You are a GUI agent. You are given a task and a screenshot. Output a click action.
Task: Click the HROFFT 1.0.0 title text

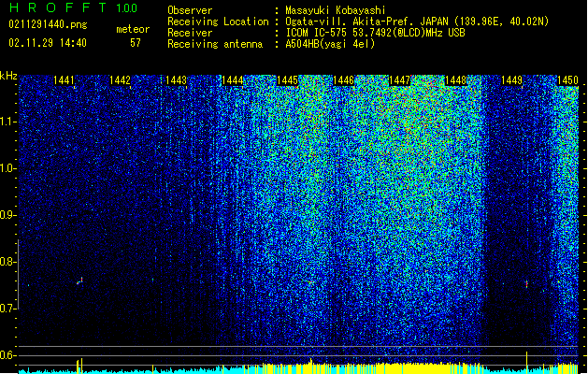click(74, 7)
